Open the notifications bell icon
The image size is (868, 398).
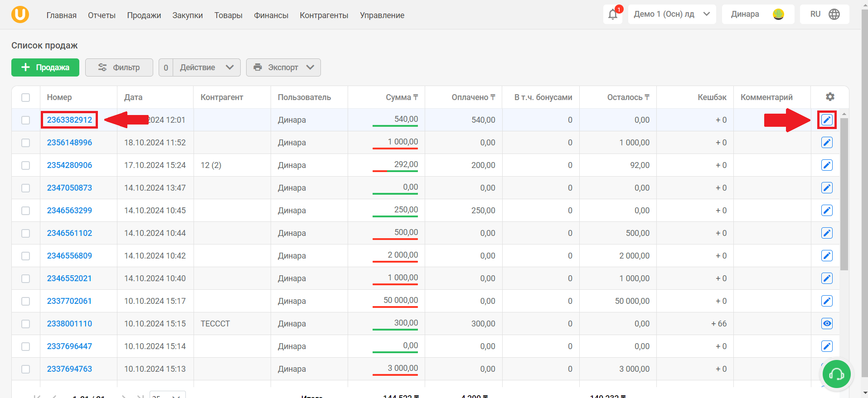pos(613,14)
